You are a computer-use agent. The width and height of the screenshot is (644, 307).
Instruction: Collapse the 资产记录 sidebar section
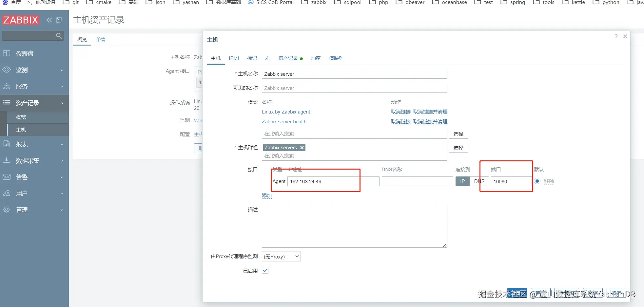[34, 103]
